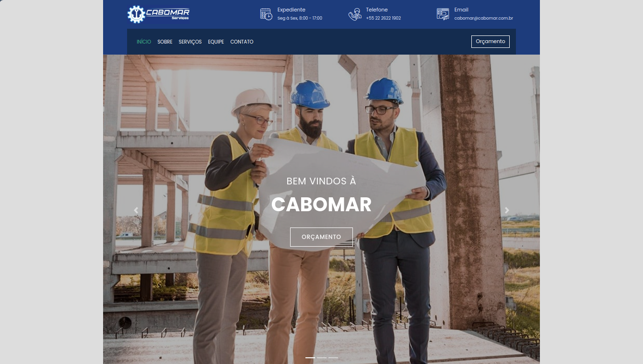Open the CONTATO page

(242, 42)
